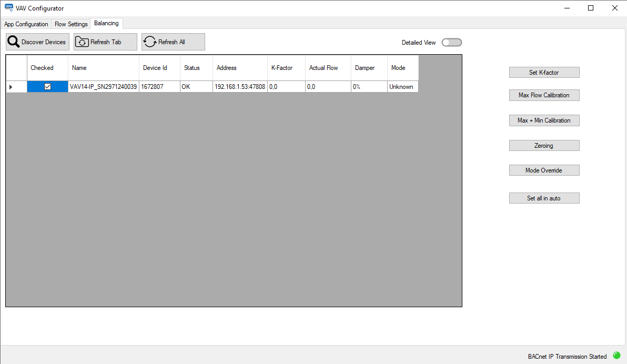Click Set all in auto
Screen dimensions: 627x364
pyautogui.click(x=544, y=198)
